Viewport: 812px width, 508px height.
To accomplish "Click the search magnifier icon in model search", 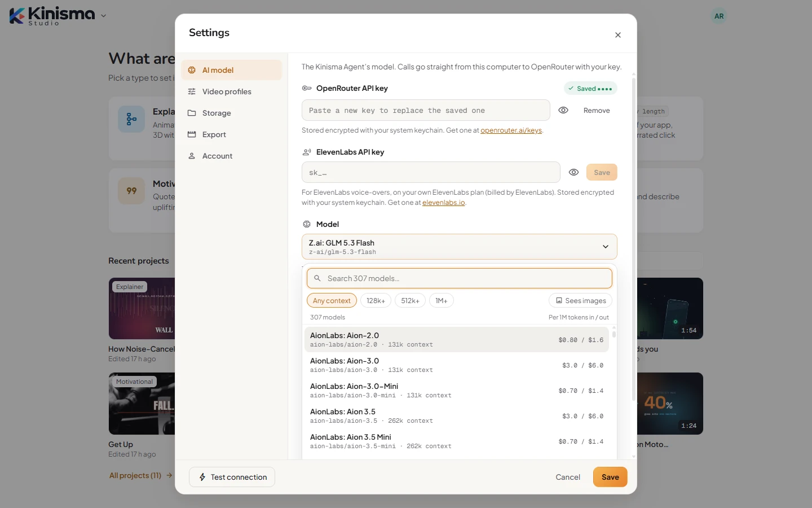I will (317, 278).
